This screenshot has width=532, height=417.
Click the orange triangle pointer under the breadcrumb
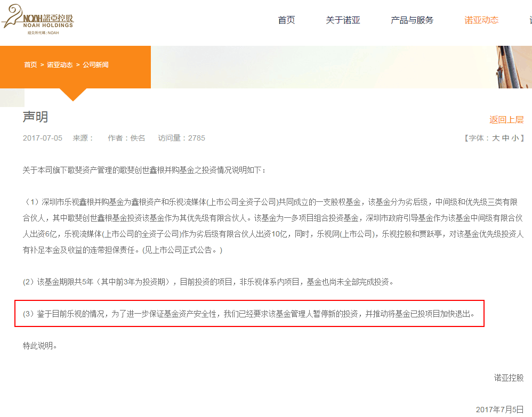coord(72,94)
